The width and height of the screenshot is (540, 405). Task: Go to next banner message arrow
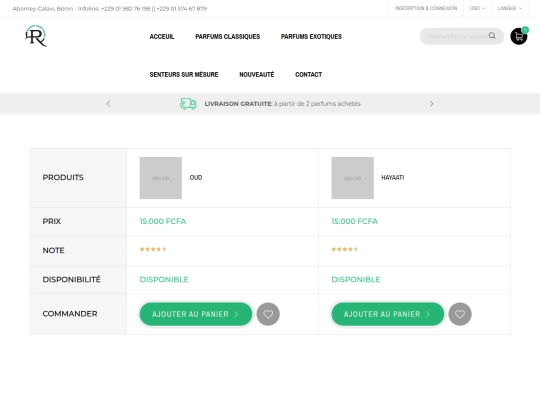tap(431, 104)
